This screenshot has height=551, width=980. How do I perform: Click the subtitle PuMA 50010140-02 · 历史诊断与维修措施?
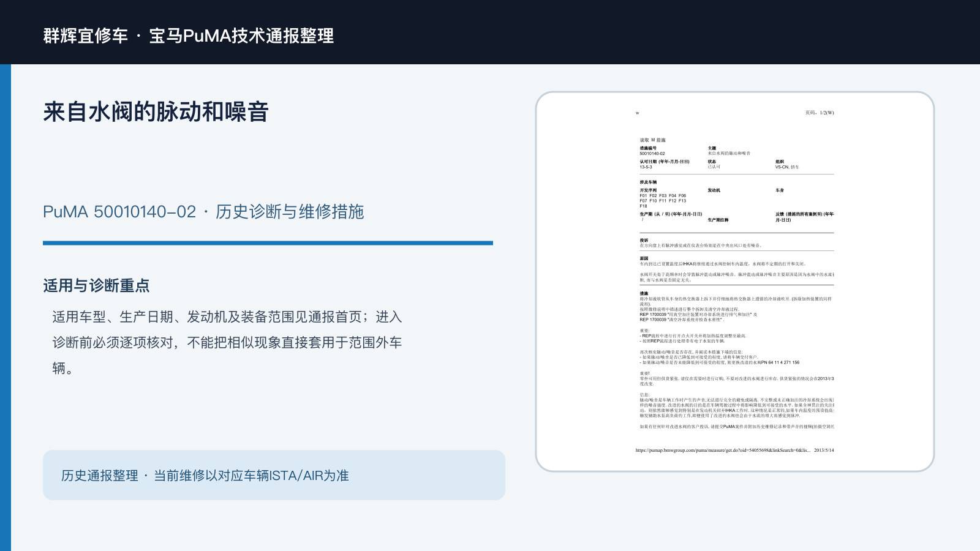click(203, 212)
